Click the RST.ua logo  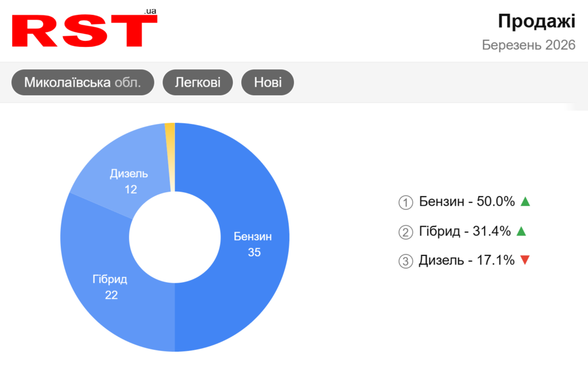click(x=84, y=30)
